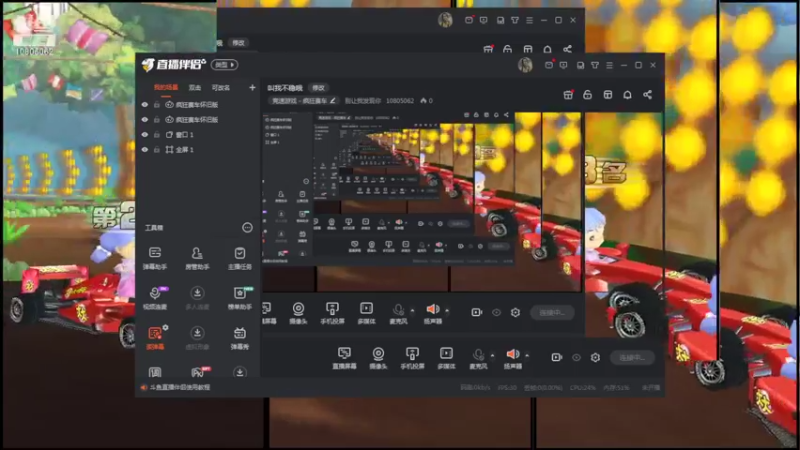Select the 可改名 scene tab
This screenshot has height=450, width=800.
[221, 88]
